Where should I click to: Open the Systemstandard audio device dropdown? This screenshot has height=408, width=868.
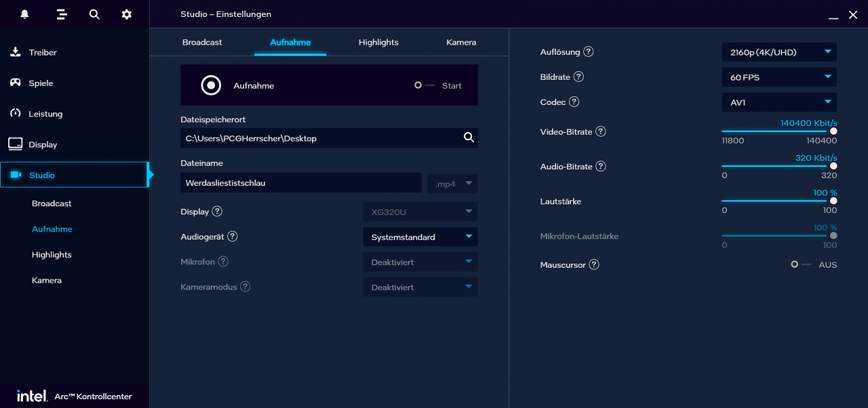point(420,237)
